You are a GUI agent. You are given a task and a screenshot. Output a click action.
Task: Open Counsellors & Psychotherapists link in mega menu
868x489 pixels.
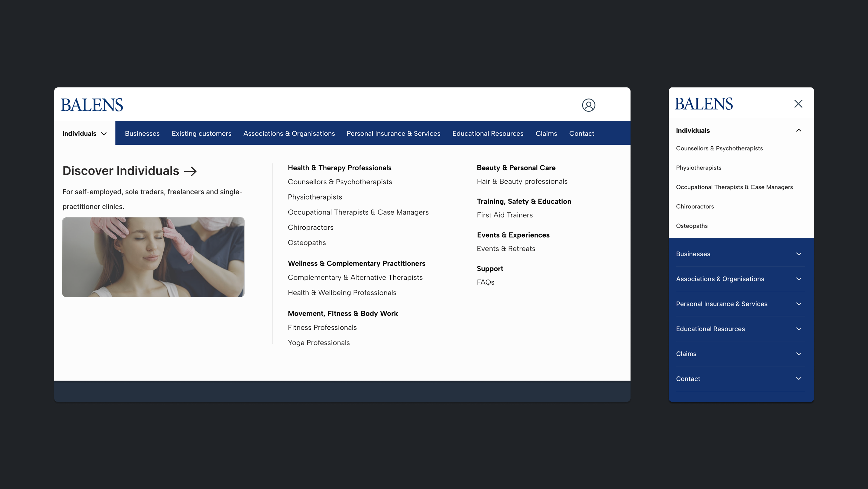tap(340, 182)
